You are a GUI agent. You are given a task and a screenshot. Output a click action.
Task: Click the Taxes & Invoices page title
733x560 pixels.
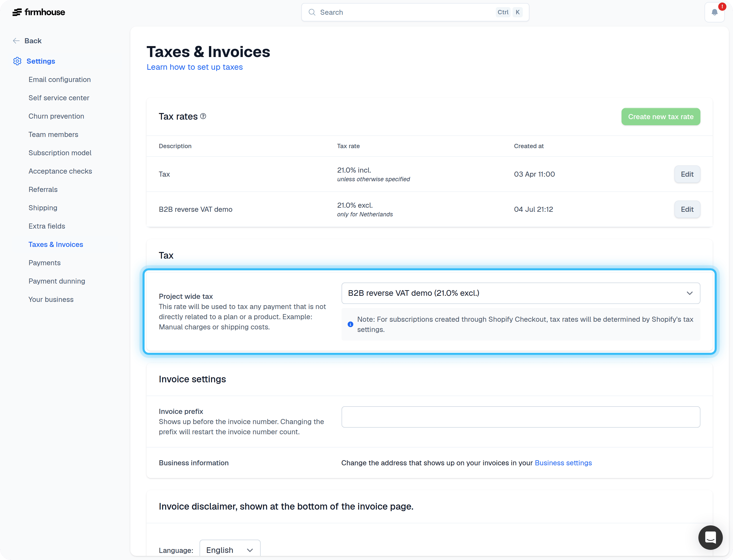pyautogui.click(x=208, y=52)
